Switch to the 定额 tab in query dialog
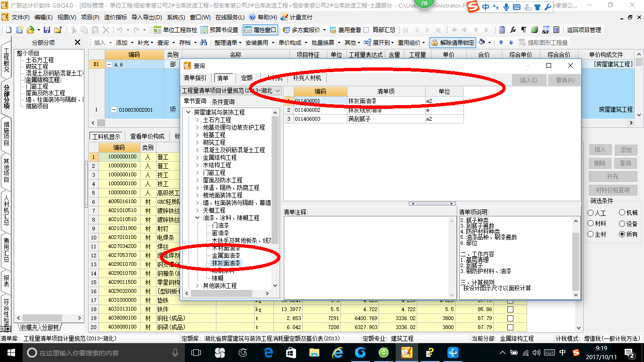The height and width of the screenshot is (362, 644). (247, 78)
